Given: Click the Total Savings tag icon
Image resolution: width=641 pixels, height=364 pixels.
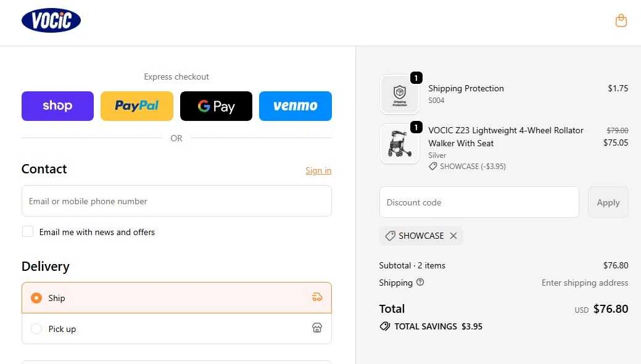Looking at the screenshot, I should [385, 326].
